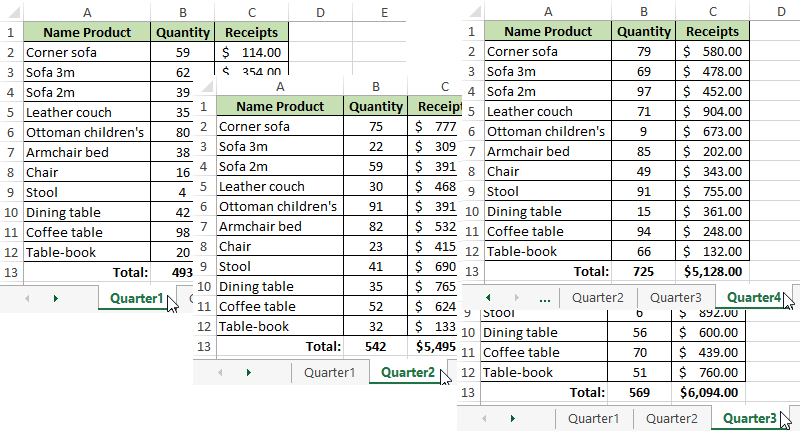The width and height of the screenshot is (800, 431).
Task: Click next-sheet arrow in the active Quarter4 tab bar
Action: coord(513,298)
